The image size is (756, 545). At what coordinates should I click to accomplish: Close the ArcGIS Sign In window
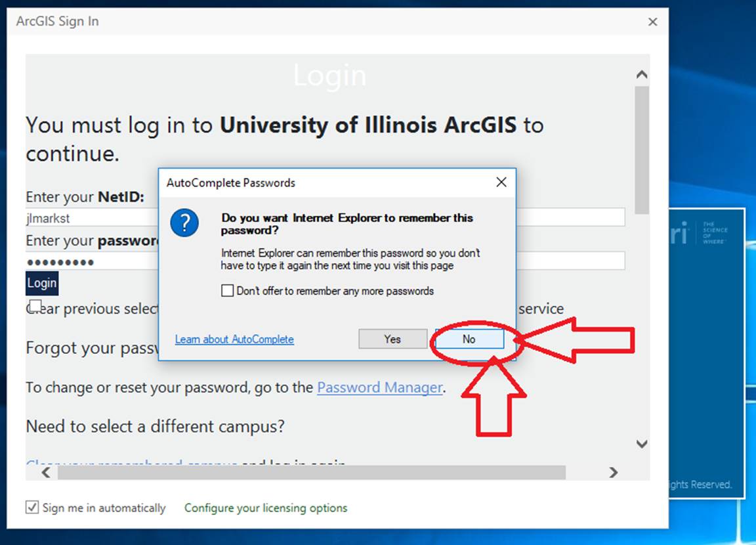click(x=653, y=22)
